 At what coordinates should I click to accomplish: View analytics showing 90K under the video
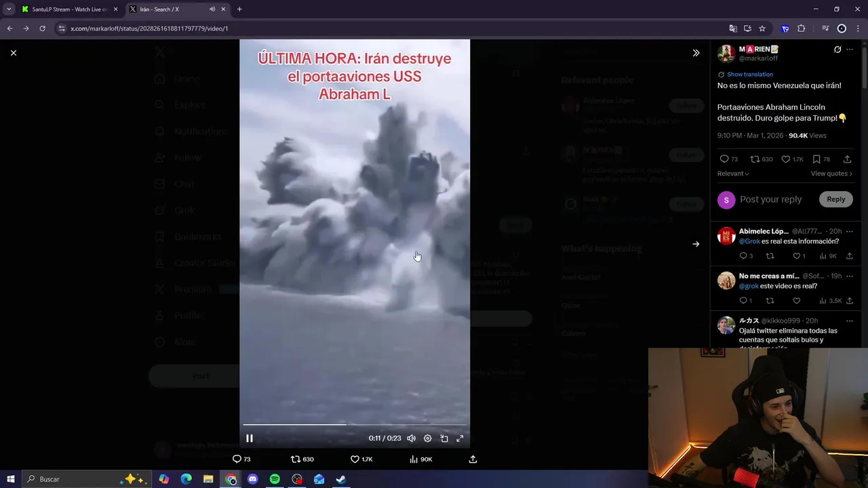click(421, 459)
